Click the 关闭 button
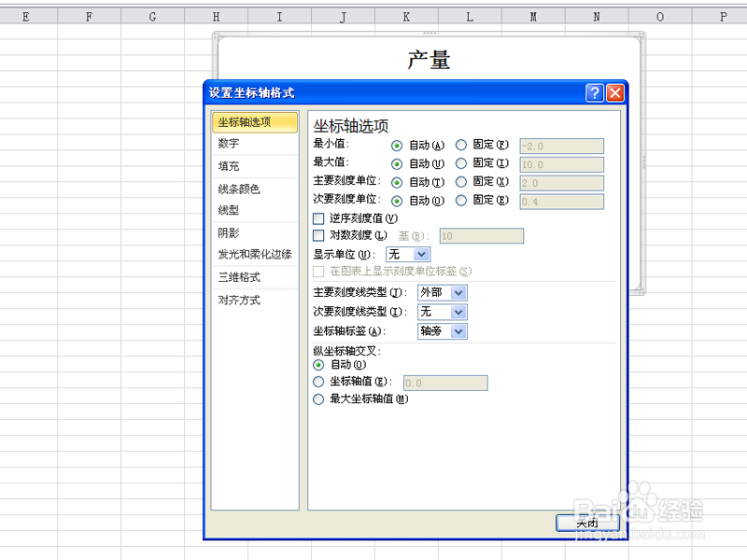The height and width of the screenshot is (560, 747). click(587, 523)
